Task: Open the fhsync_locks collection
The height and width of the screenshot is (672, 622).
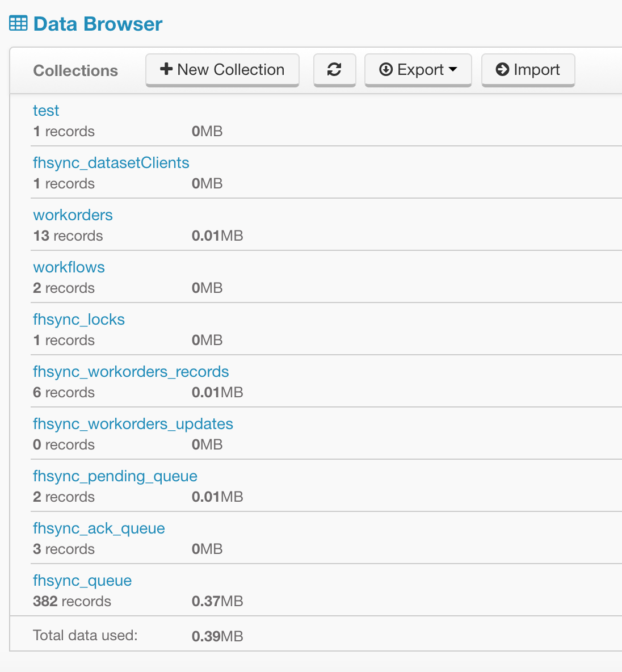Action: click(x=79, y=320)
